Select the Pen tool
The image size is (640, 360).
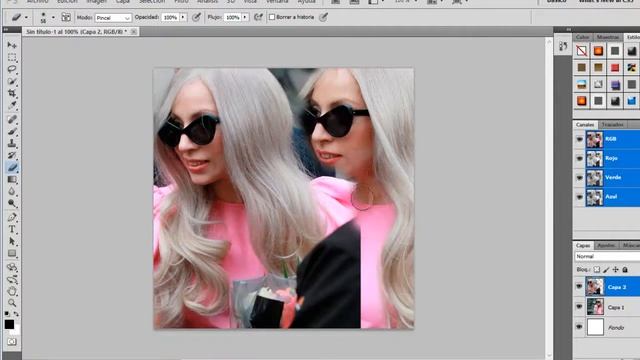(12, 217)
